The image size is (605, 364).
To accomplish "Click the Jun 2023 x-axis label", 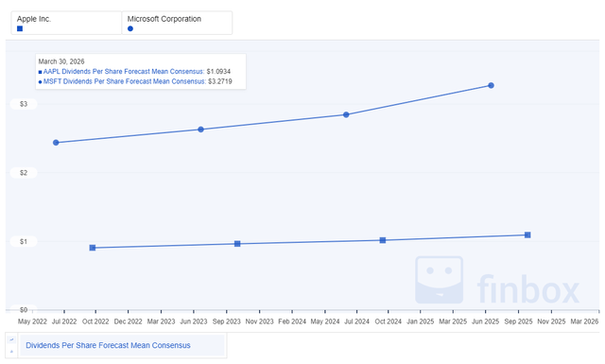I will (x=194, y=321).
